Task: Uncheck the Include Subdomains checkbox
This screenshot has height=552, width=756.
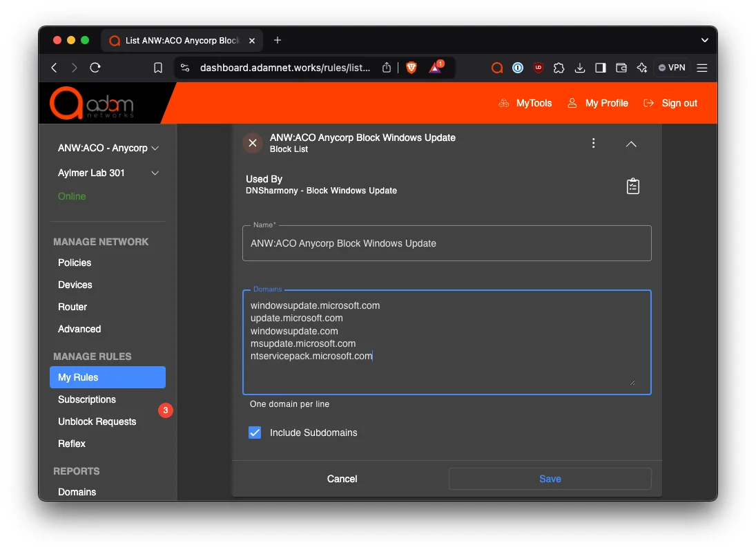Action: (255, 432)
